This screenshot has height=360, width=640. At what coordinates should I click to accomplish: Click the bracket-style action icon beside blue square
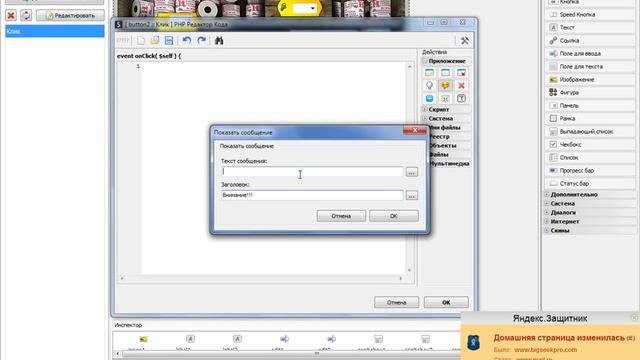[445, 98]
